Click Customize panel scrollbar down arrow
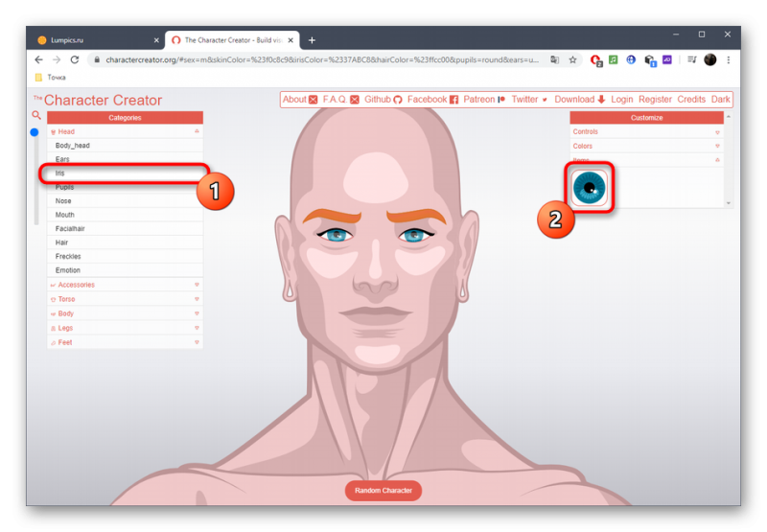This screenshot has height=532, width=767. 729,203
